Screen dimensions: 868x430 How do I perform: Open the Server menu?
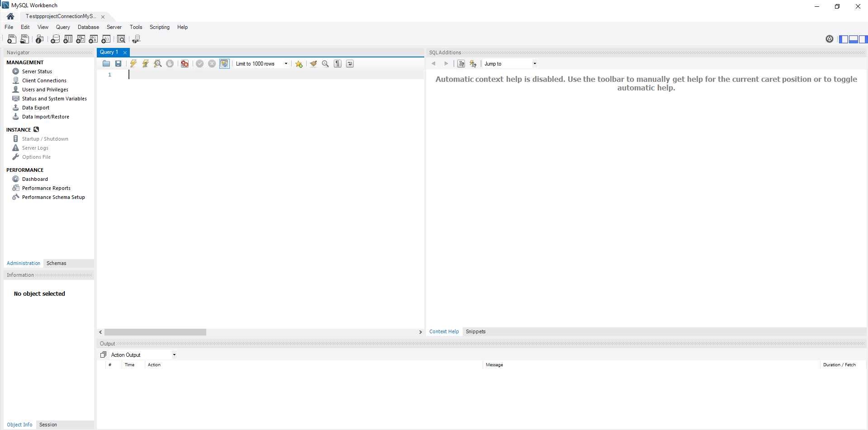point(114,27)
